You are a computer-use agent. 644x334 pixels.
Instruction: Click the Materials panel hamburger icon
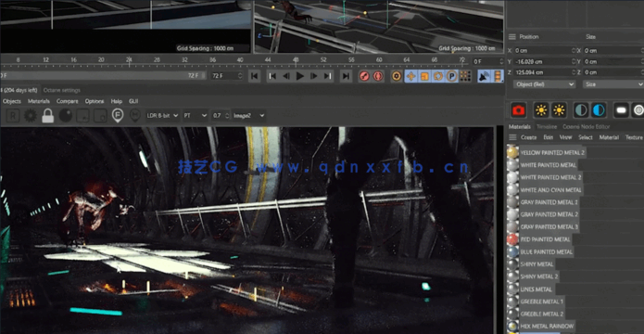pyautogui.click(x=512, y=137)
